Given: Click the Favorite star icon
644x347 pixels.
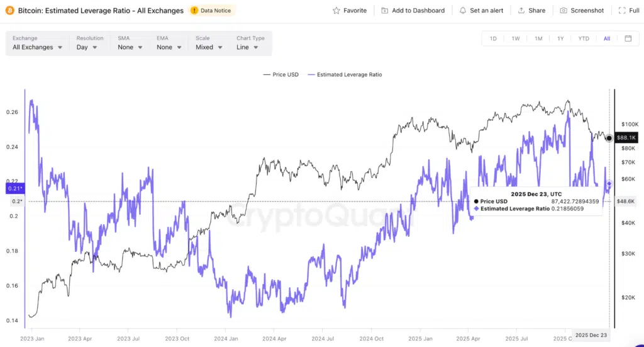Looking at the screenshot, I should pyautogui.click(x=336, y=11).
